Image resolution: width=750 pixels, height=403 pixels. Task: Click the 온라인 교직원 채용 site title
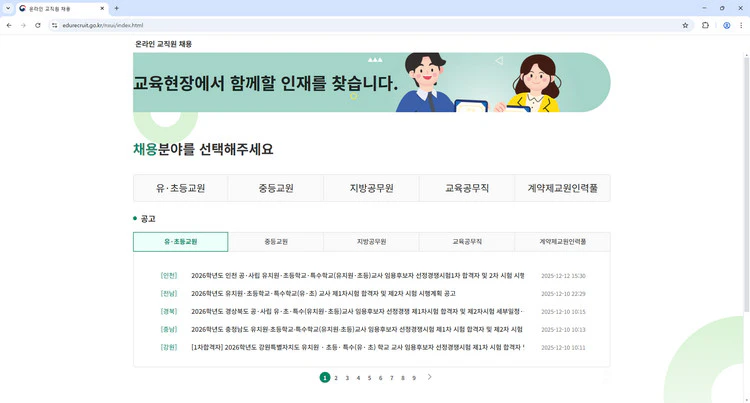[x=164, y=44]
